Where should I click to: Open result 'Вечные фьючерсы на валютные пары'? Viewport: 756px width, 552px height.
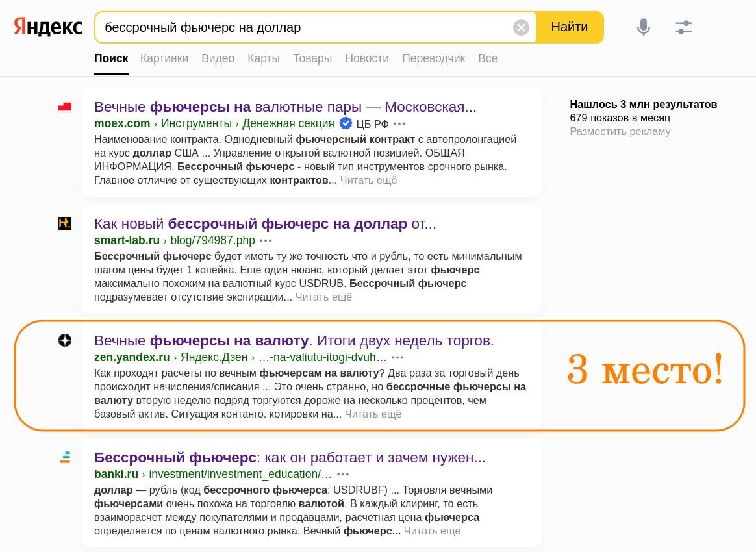(x=285, y=107)
